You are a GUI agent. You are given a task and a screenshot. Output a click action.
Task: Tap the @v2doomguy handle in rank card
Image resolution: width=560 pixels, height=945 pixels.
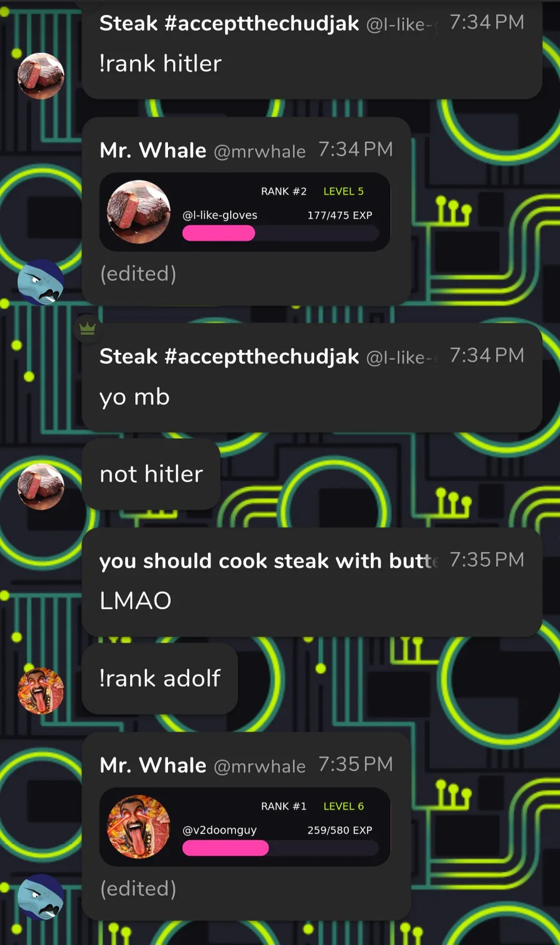(x=220, y=830)
